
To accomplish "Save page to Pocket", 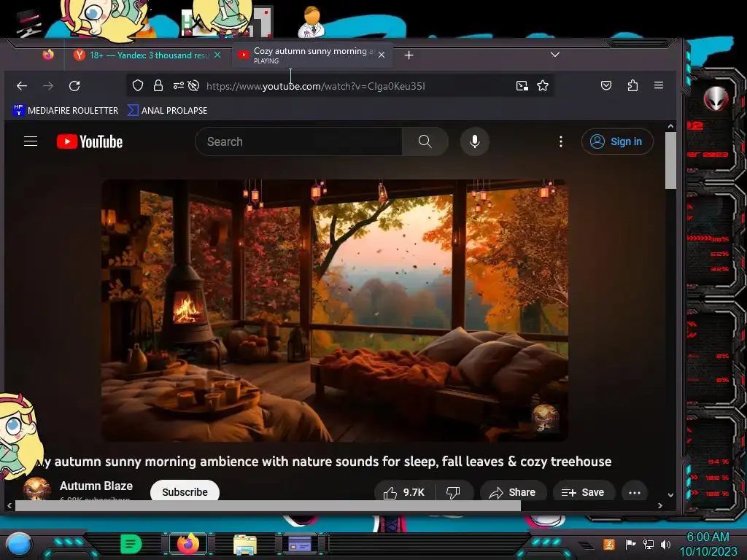I will tap(606, 86).
